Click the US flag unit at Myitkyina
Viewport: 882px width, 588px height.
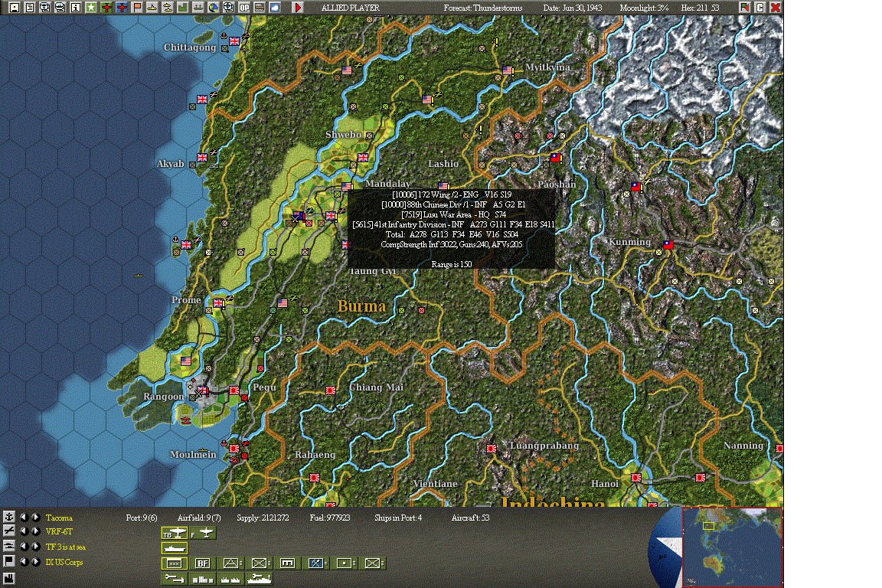point(508,70)
